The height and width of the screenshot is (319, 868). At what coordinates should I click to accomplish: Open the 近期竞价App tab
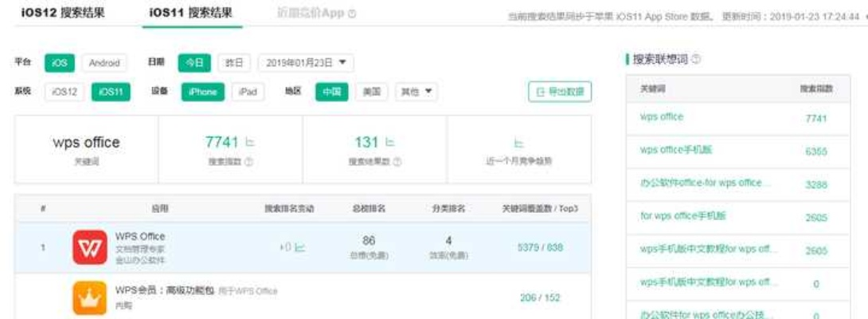coord(304,14)
